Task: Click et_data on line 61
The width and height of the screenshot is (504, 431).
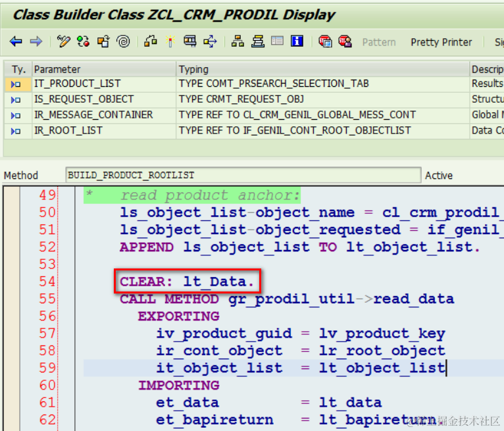Action: (x=188, y=403)
